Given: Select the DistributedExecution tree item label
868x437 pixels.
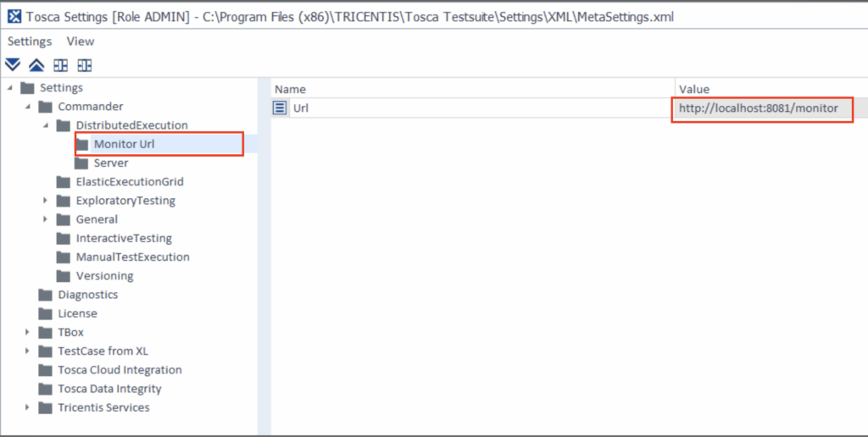Looking at the screenshot, I should point(131,125).
